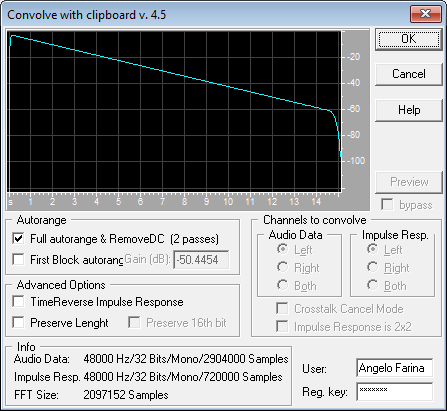This screenshot has height=411, width=447.
Task: Click the Audio Data info line
Action: (x=151, y=359)
